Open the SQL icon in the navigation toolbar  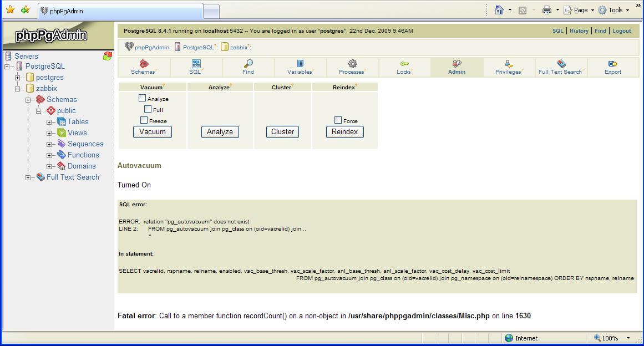coord(196,64)
